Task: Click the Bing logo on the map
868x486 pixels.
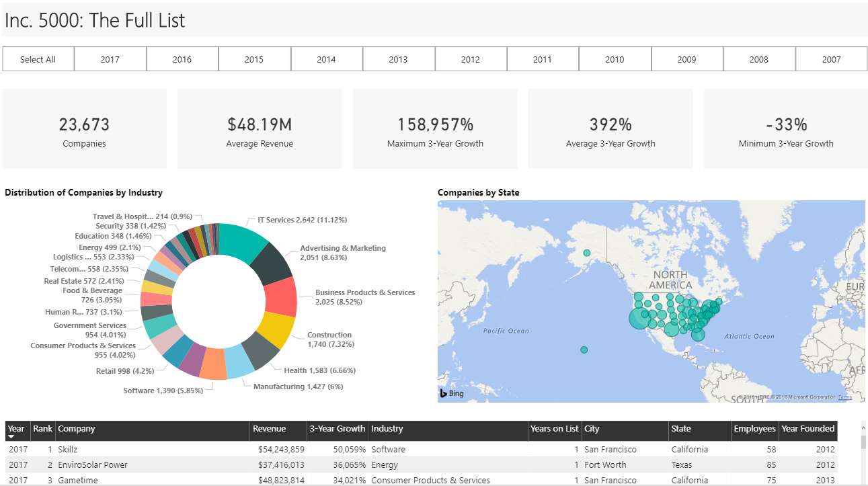Action: pos(452,393)
